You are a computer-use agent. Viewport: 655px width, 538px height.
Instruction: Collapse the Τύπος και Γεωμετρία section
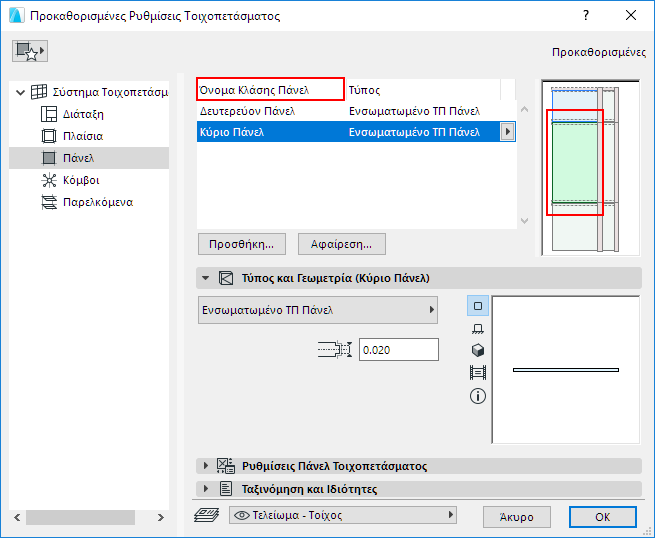[x=206, y=278]
